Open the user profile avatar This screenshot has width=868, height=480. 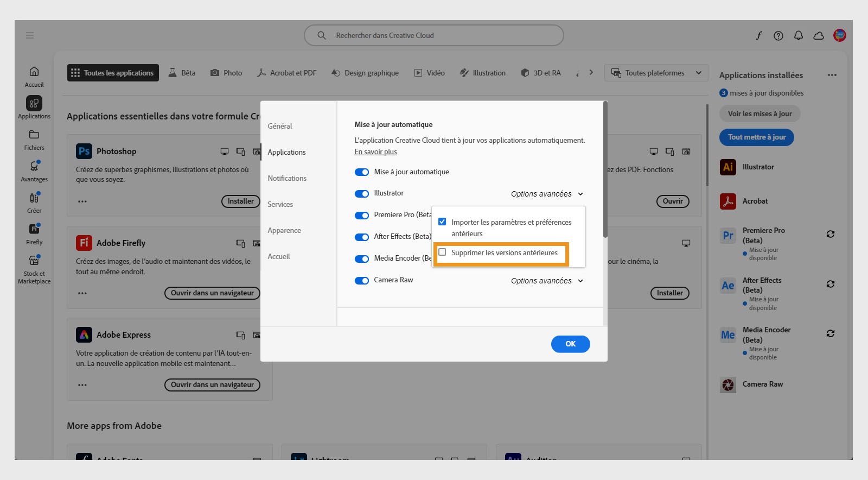pos(840,35)
